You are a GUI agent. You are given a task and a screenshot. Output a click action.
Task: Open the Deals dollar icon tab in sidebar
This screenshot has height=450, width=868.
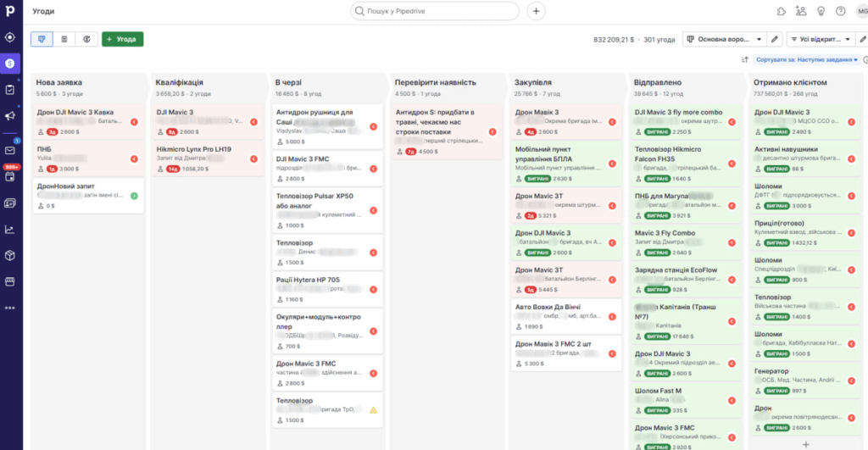tap(10, 64)
